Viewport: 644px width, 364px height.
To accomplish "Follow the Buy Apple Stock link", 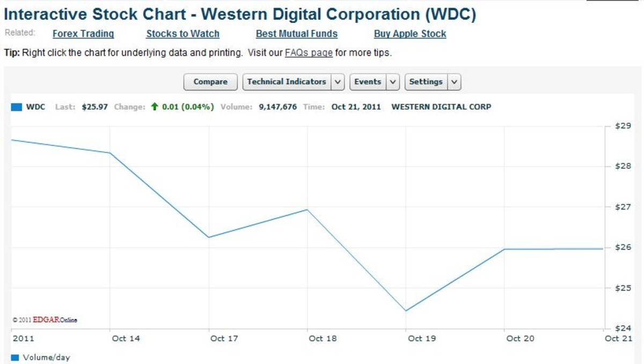I will 410,34.
